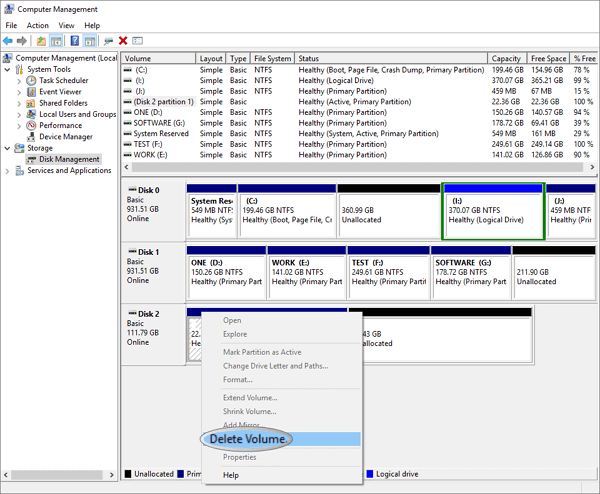Screen dimensions: 600x494
Task: Select the SOFTWARE (G:) partition on Disk 1
Action: click(x=468, y=271)
